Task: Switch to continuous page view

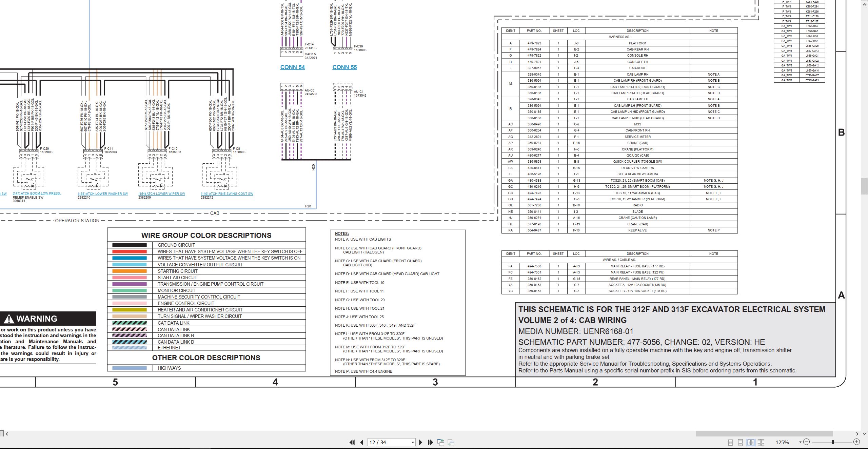Action: 741,442
